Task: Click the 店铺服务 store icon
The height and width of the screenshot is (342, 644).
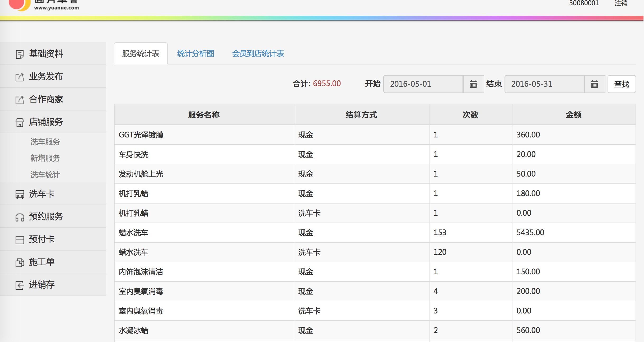Action: coord(20,122)
